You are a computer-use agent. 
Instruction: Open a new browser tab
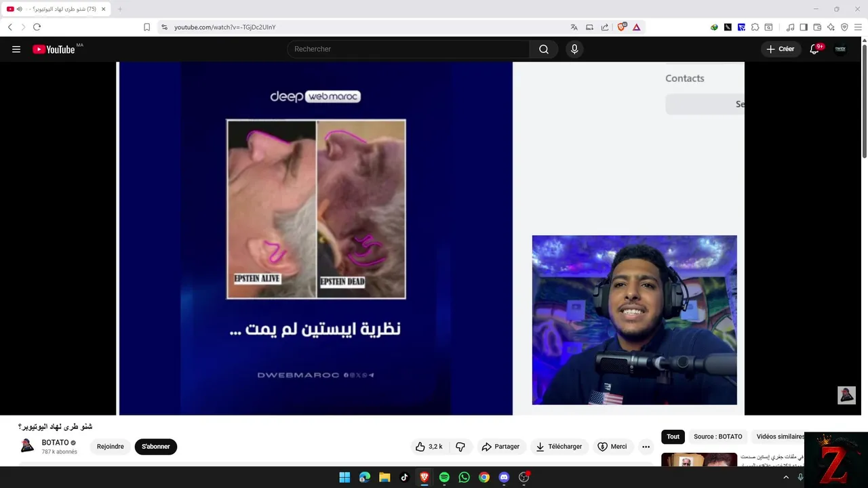point(120,9)
